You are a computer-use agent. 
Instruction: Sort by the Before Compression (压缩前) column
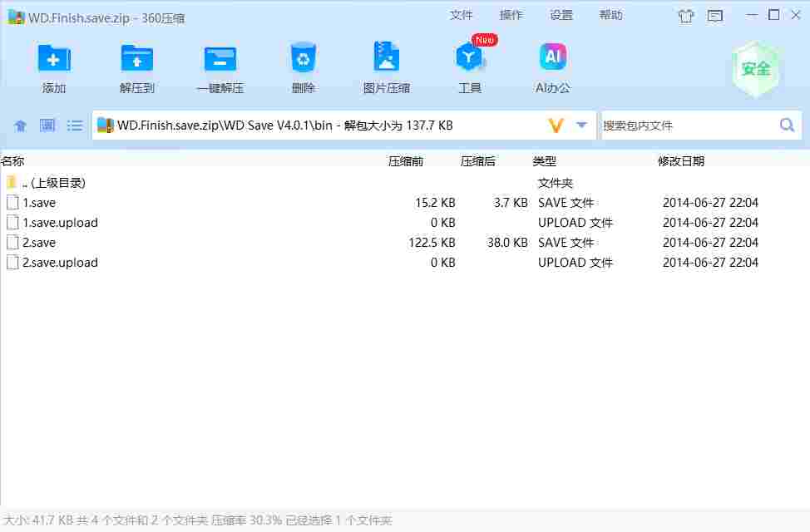(406, 161)
